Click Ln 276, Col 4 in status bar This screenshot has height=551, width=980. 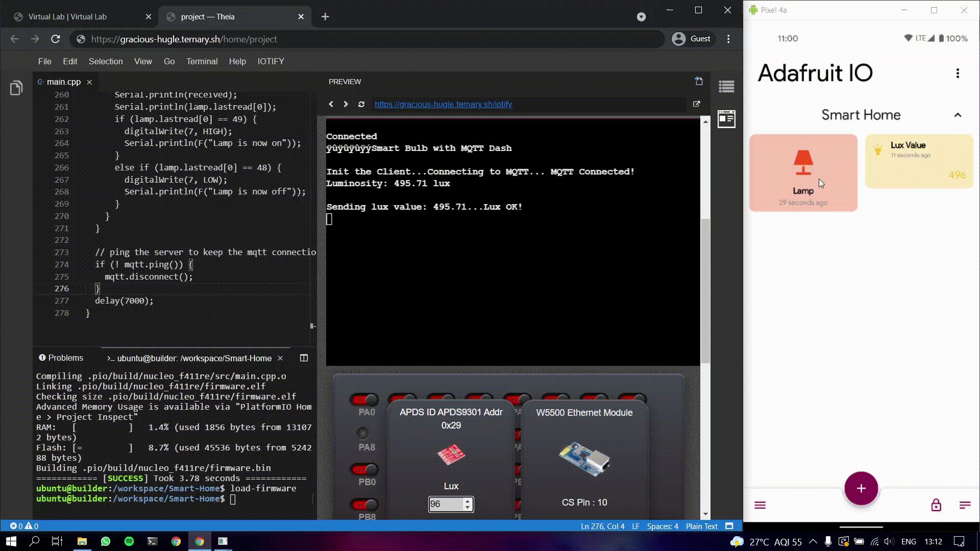(602, 527)
